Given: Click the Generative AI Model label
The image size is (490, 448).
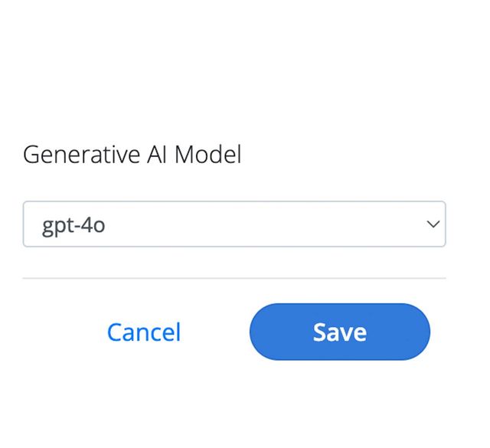Looking at the screenshot, I should (132, 155).
